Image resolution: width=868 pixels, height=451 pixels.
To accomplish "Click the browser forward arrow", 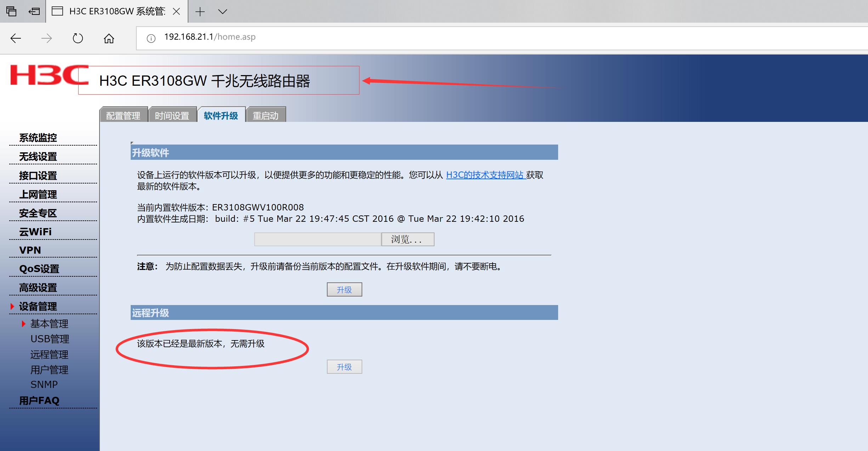I will click(x=47, y=38).
